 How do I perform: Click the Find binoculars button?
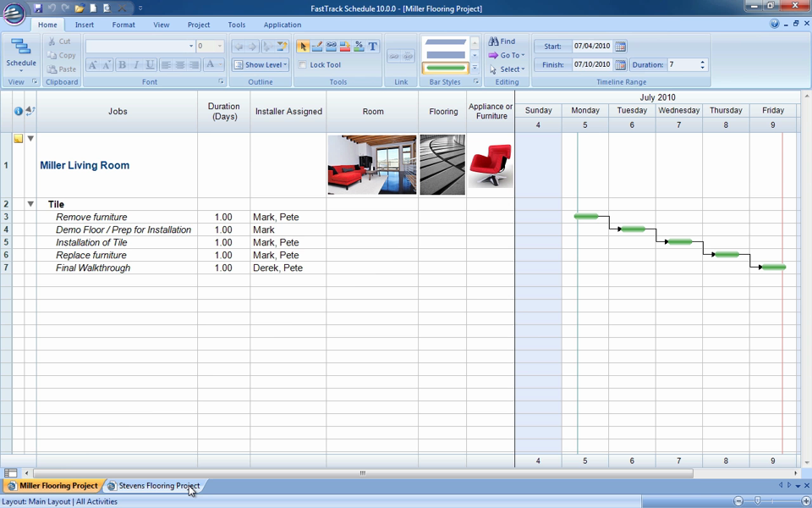pos(502,41)
